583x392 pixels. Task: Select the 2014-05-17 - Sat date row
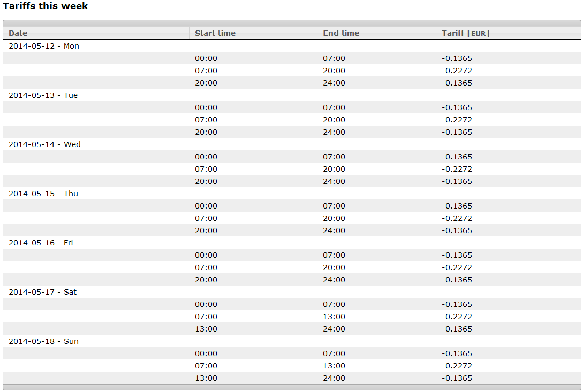[x=292, y=291]
